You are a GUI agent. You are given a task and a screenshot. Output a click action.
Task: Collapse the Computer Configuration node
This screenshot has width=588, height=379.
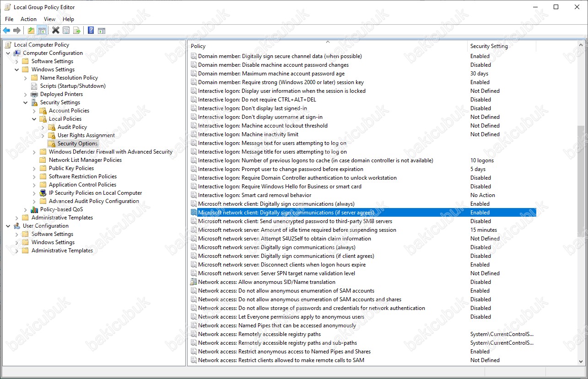pos(8,53)
